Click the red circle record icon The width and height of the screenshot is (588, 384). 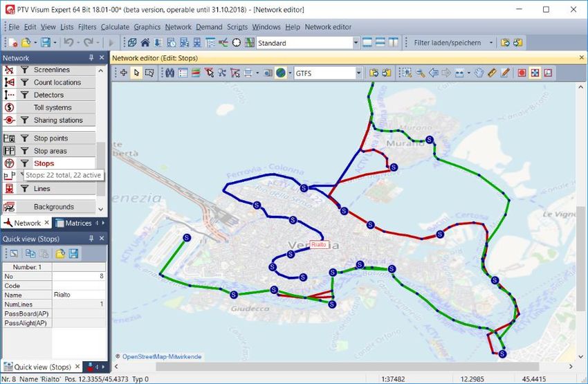tap(522, 73)
